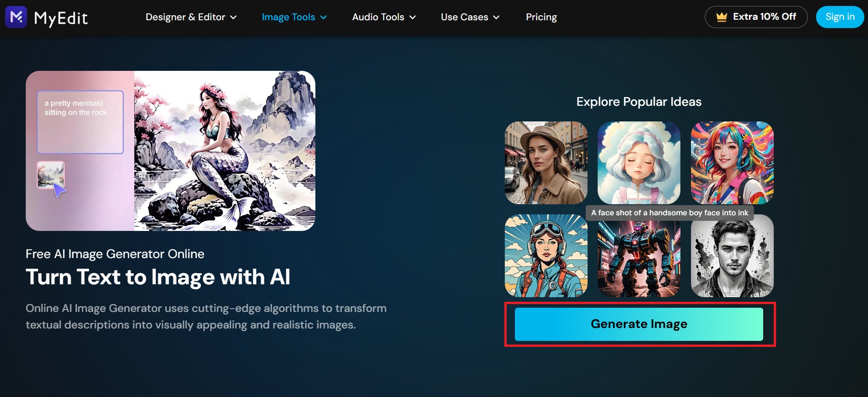Select the woman in hat street photo idea
868x397 pixels.
[546, 162]
